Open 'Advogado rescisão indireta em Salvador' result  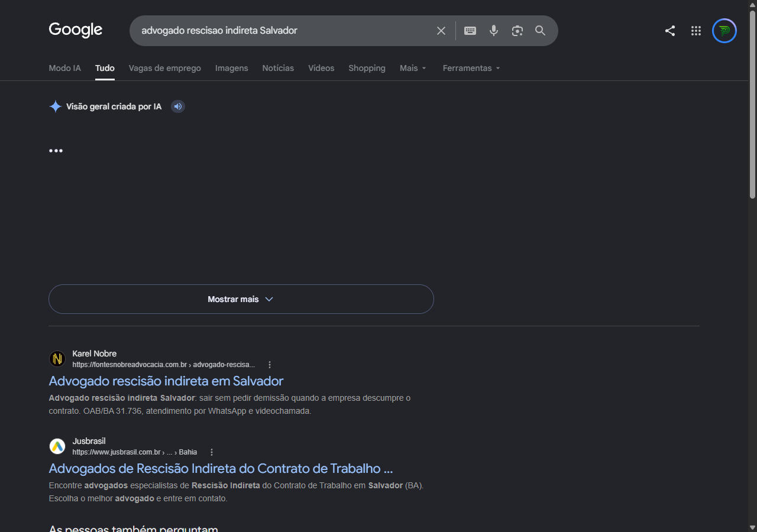(166, 381)
